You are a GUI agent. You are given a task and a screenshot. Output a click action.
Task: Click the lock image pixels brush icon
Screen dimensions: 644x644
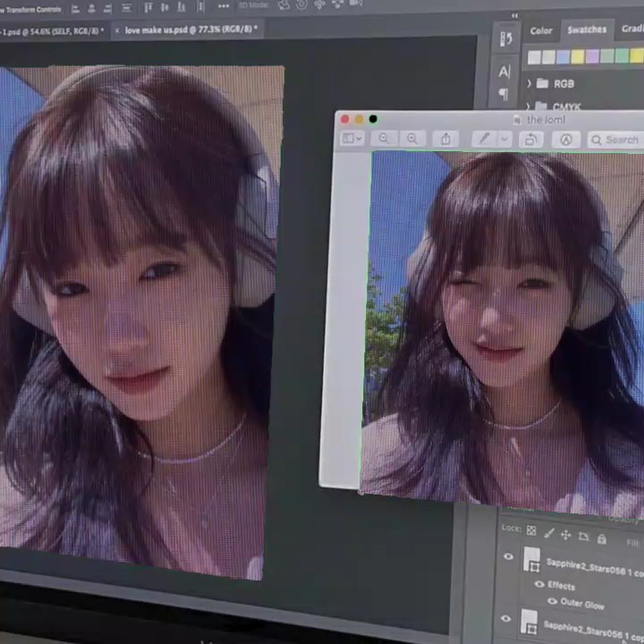coord(549,534)
